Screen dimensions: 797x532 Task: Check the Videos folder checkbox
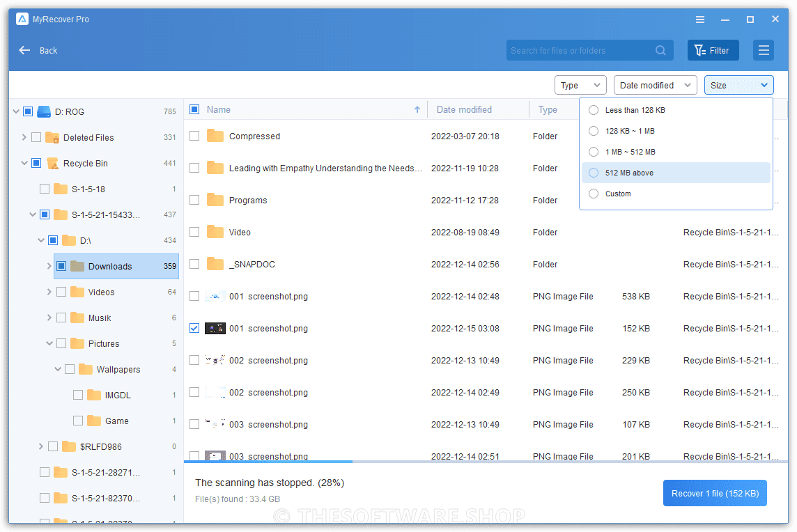tap(61, 292)
